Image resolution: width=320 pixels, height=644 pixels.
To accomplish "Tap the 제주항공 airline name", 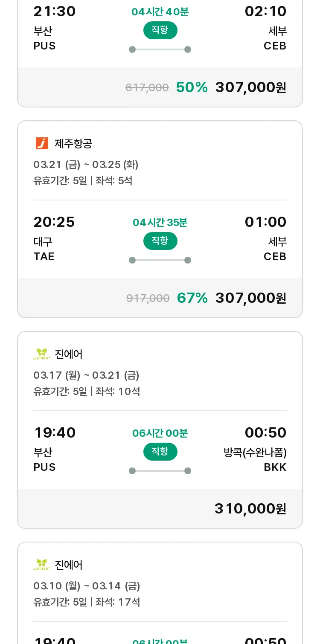I will click(73, 143).
